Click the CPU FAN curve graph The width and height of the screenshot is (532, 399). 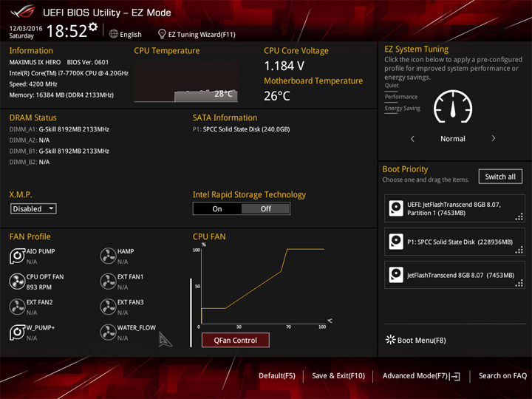(263, 287)
